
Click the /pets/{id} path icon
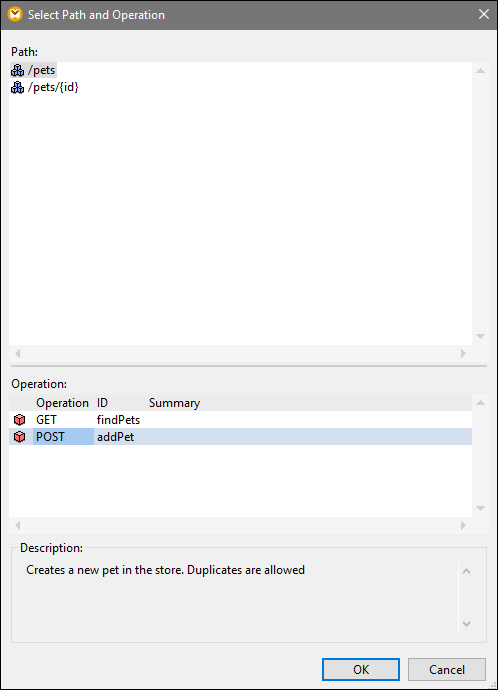18,87
